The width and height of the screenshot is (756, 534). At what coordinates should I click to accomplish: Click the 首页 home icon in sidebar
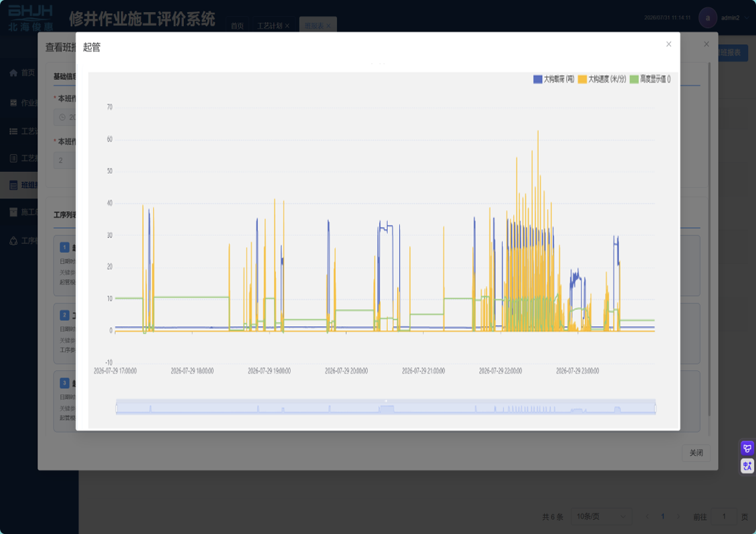[x=13, y=73]
